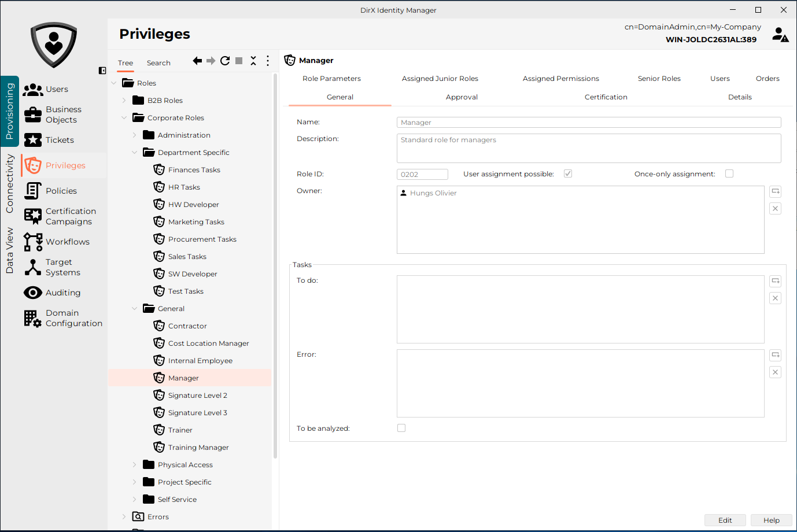Open the Certification tab
The height and width of the screenshot is (532, 797).
pyautogui.click(x=606, y=97)
